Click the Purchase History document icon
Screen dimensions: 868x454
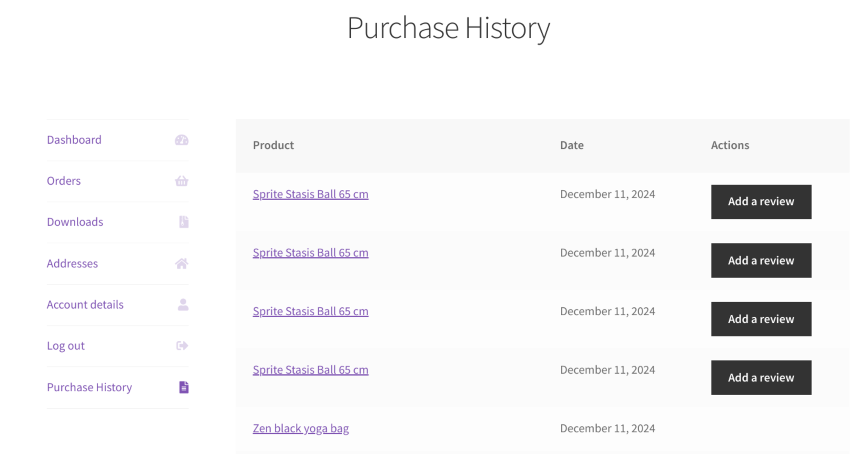[184, 387]
